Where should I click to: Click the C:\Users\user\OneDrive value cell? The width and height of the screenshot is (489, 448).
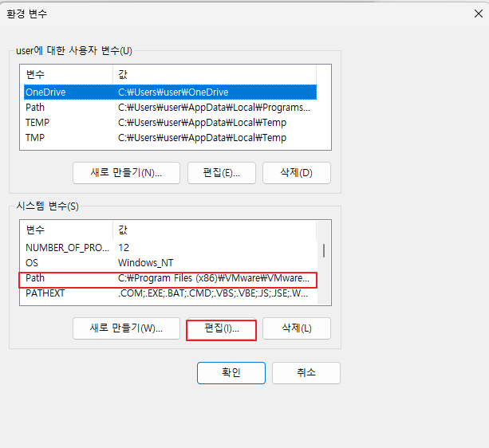173,92
